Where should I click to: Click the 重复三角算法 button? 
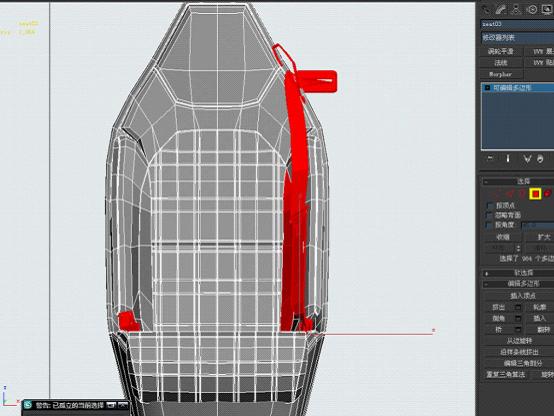pos(506,375)
